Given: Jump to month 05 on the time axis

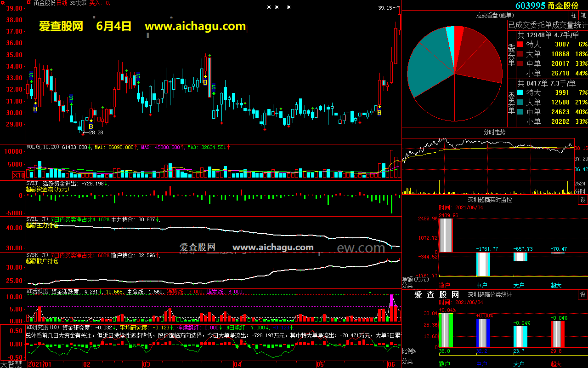Looking at the screenshot, I should pyautogui.click(x=320, y=364).
